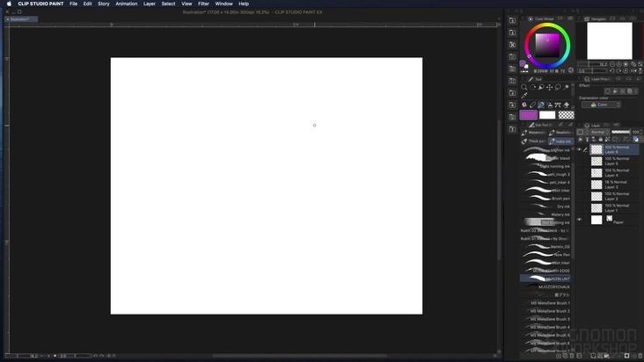Pick the Eyedropper tool
The height and width of the screenshot is (362, 644).
tap(524, 96)
